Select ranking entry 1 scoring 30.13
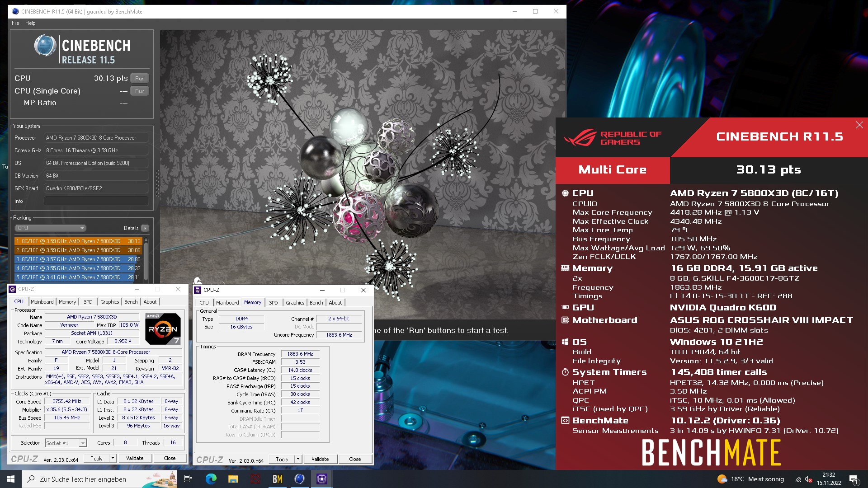Viewport: 868px width, 488px height. 78,241
